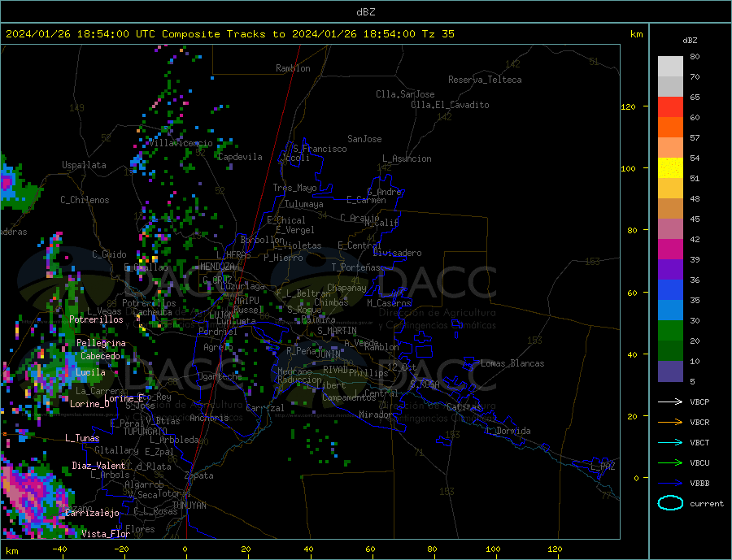Click the 'Anchoris' map label
The height and width of the screenshot is (560, 732).
point(209,418)
